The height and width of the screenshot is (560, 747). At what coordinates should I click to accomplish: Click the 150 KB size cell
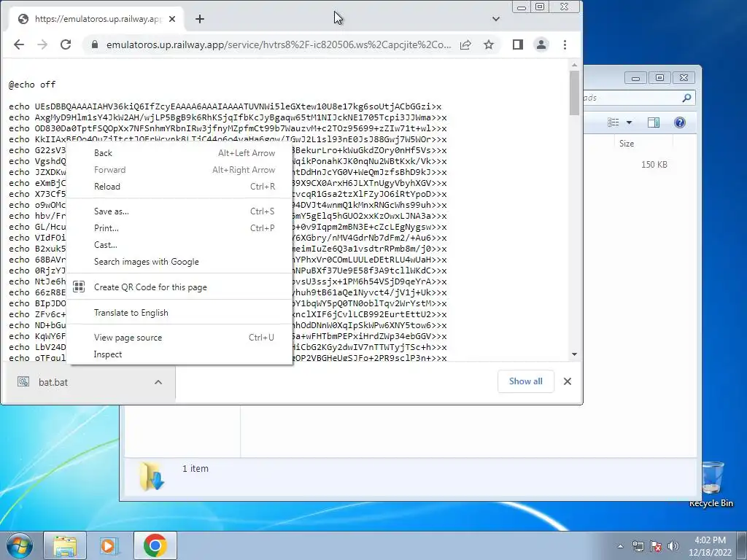[654, 165]
